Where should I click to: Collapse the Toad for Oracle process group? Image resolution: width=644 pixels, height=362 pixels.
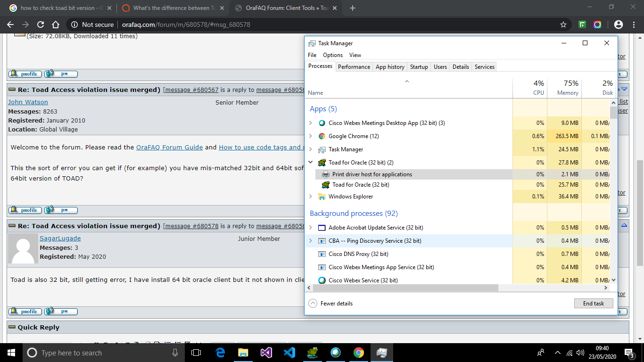310,162
